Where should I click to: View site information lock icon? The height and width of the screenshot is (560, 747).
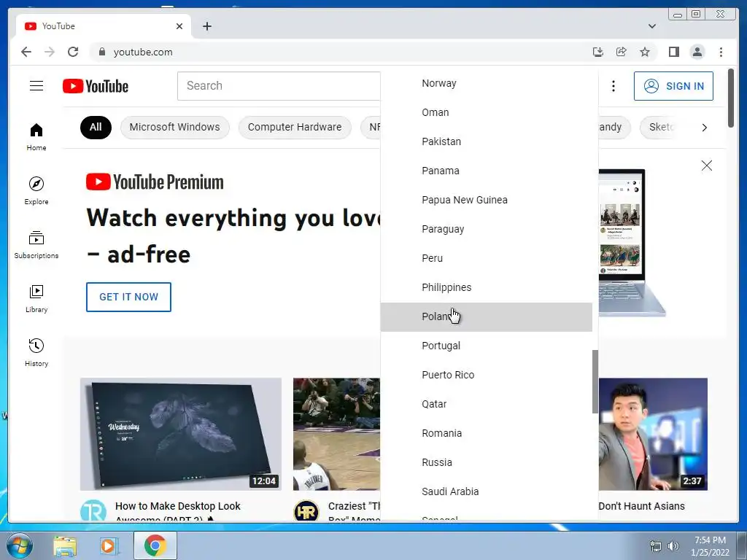coord(101,52)
